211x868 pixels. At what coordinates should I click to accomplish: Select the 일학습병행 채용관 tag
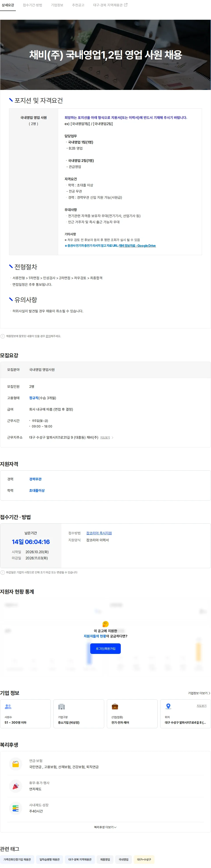coord(49,860)
